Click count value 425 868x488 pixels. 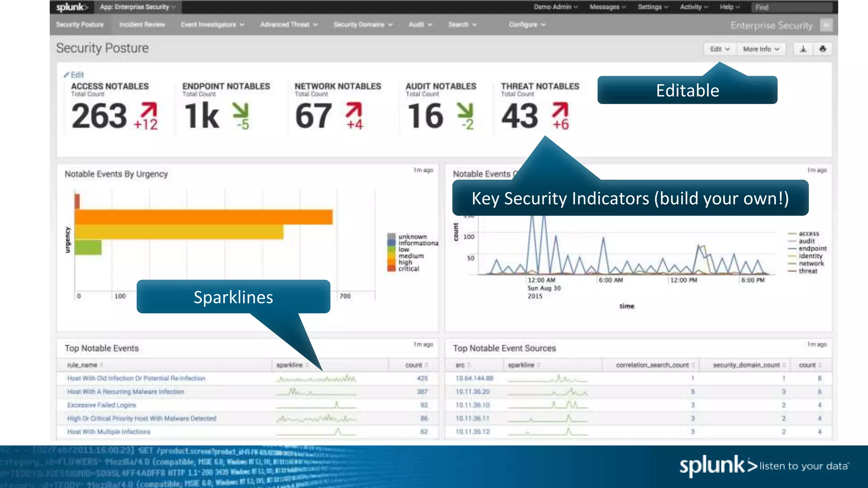click(422, 378)
